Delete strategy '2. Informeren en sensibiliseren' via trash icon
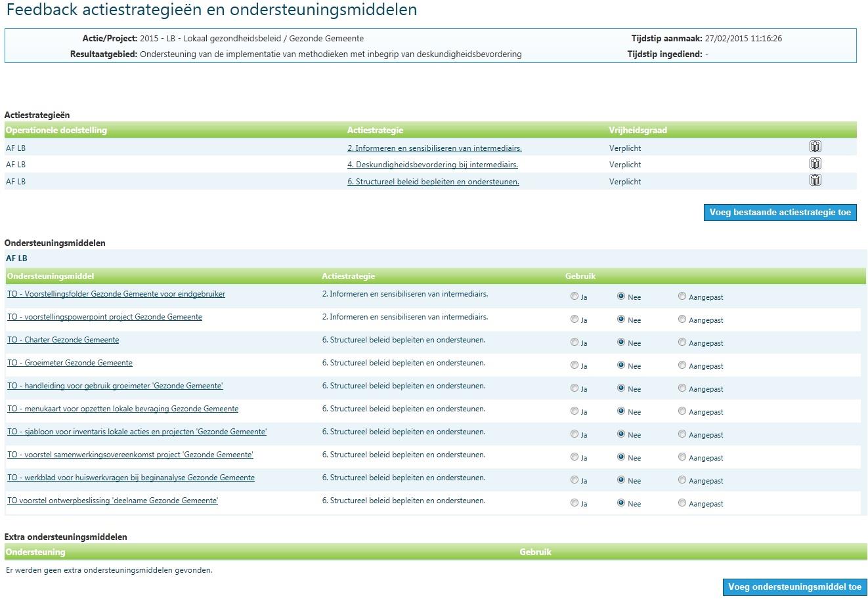The image size is (868, 599). click(x=815, y=146)
